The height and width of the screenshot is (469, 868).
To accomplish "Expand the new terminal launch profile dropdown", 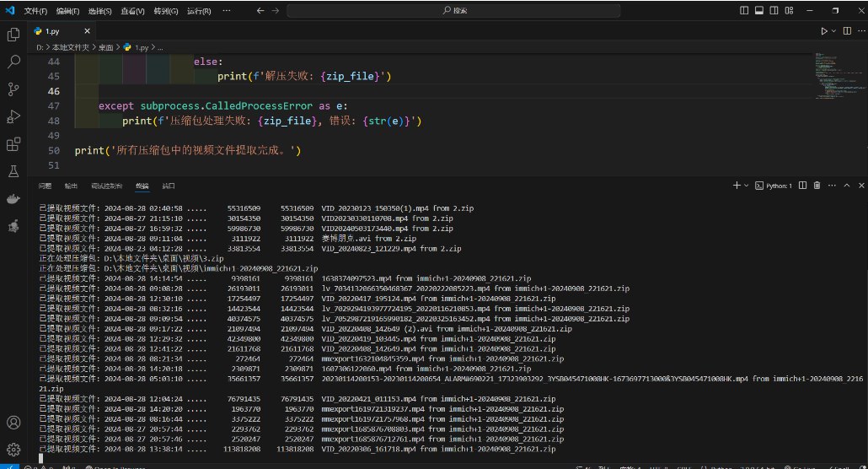I will coord(746,185).
